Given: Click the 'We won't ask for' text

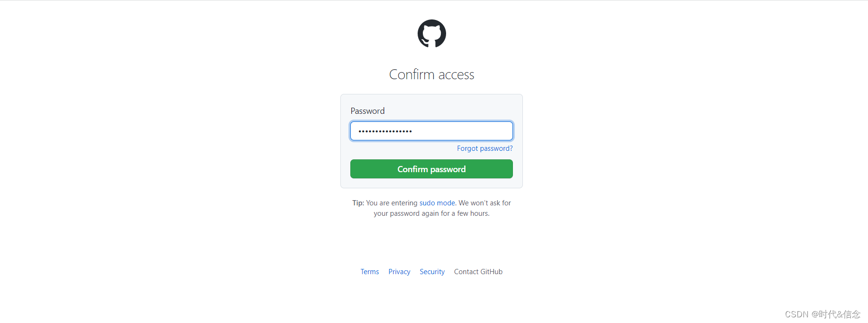Looking at the screenshot, I should 484,203.
